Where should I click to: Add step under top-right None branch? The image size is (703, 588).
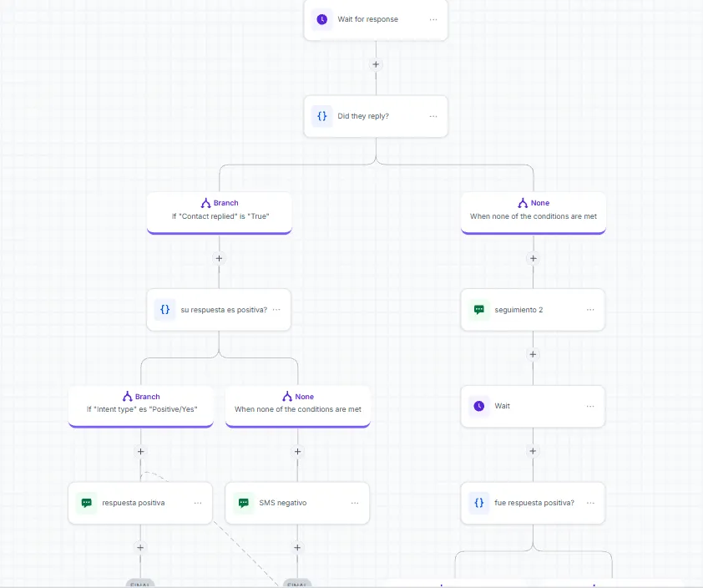point(533,258)
